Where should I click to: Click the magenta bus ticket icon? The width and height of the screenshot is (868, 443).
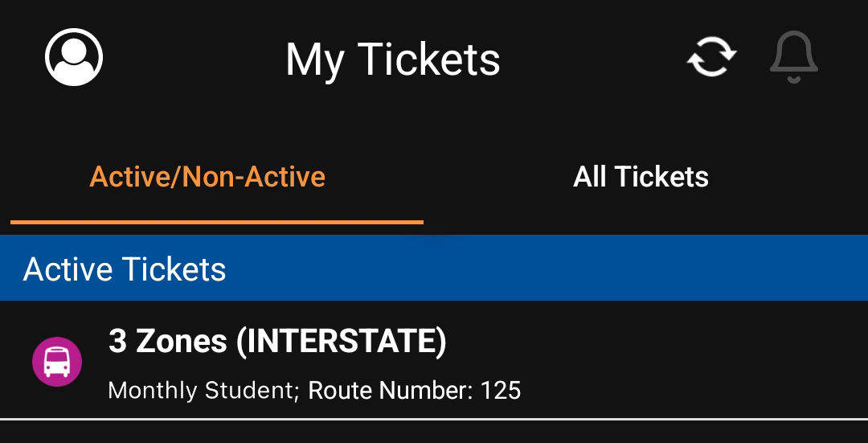point(57,362)
